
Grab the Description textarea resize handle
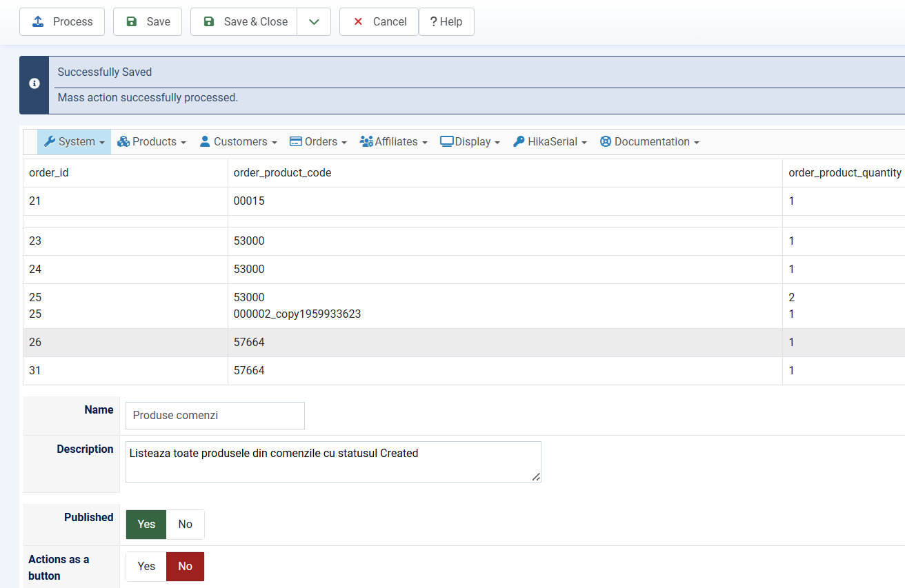point(536,477)
